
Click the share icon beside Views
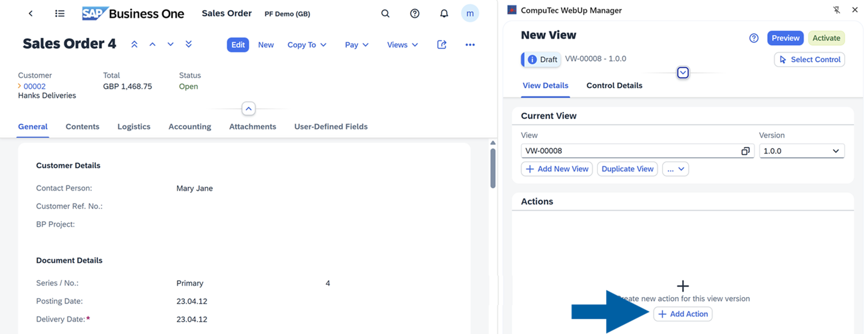click(441, 45)
